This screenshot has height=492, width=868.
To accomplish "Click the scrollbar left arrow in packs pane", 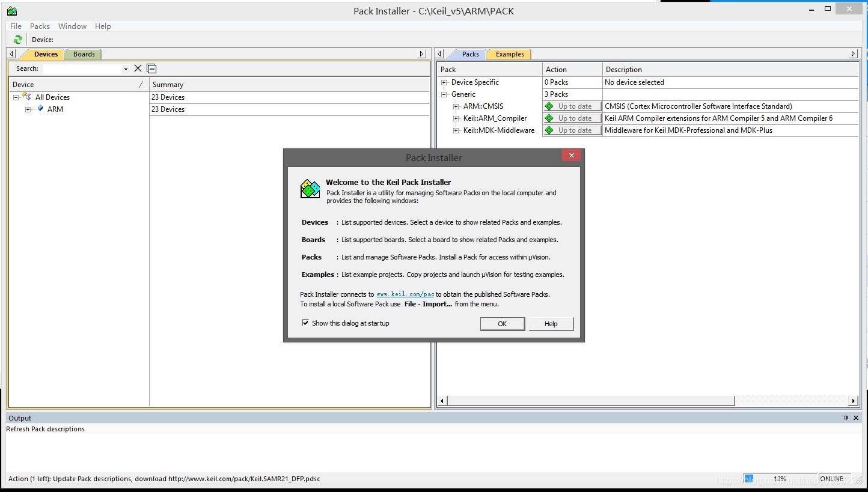I will click(x=442, y=401).
